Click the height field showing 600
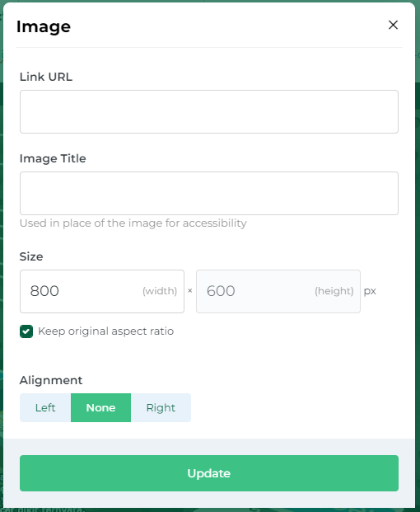 coord(278,291)
